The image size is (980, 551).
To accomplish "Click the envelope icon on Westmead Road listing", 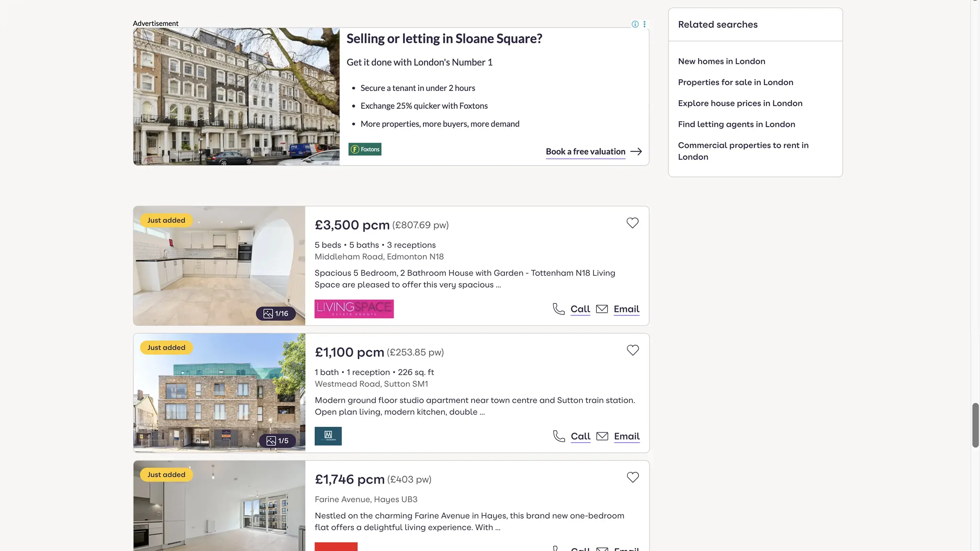I will (x=602, y=436).
